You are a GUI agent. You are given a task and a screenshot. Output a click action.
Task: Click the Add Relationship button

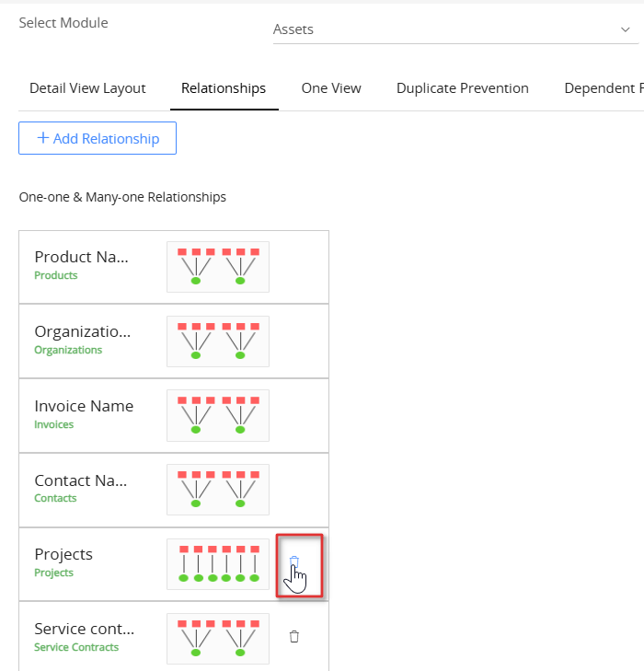click(x=98, y=138)
